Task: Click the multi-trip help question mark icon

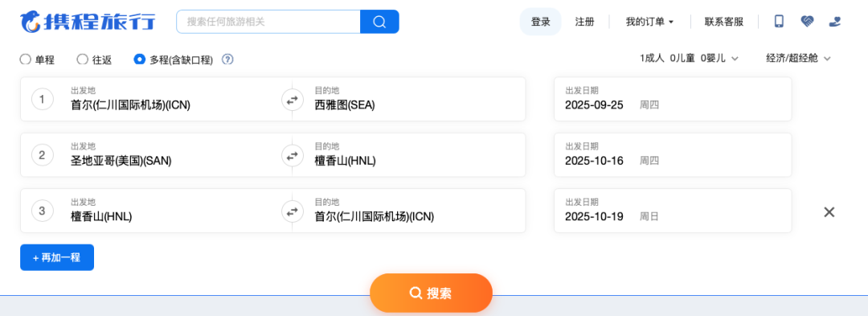Action: (227, 60)
